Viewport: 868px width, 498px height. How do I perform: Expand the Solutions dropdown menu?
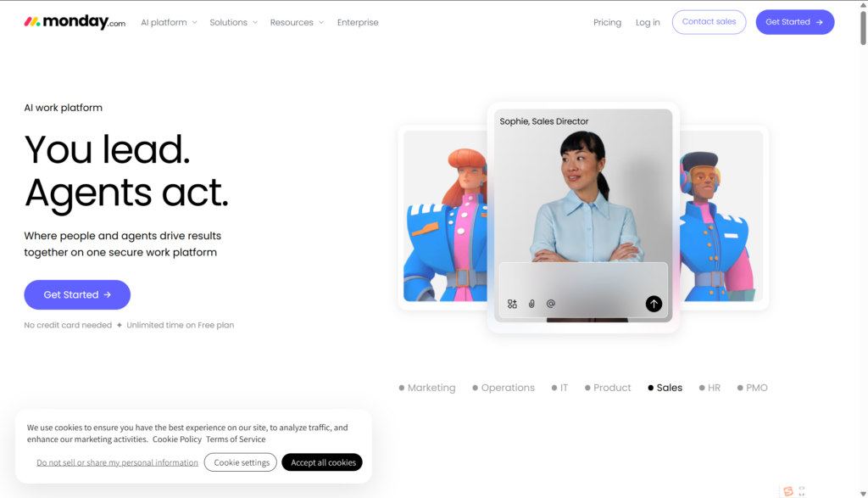pos(234,23)
